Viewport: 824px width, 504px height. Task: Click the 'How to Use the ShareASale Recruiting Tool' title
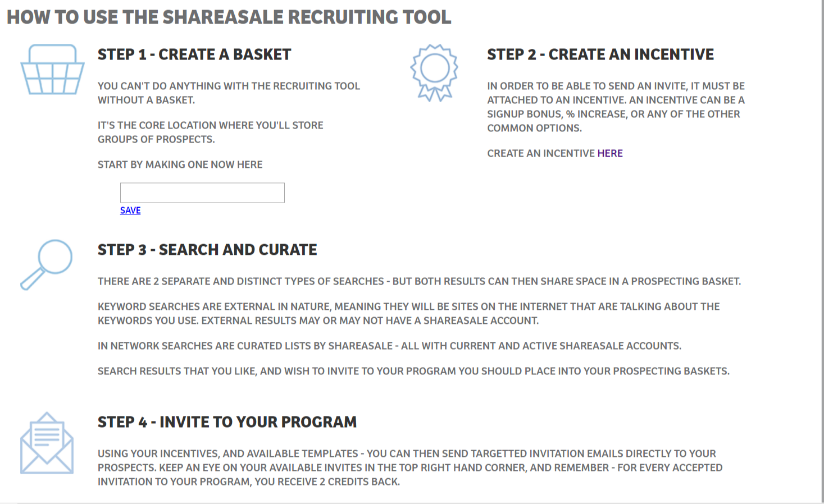click(x=229, y=17)
